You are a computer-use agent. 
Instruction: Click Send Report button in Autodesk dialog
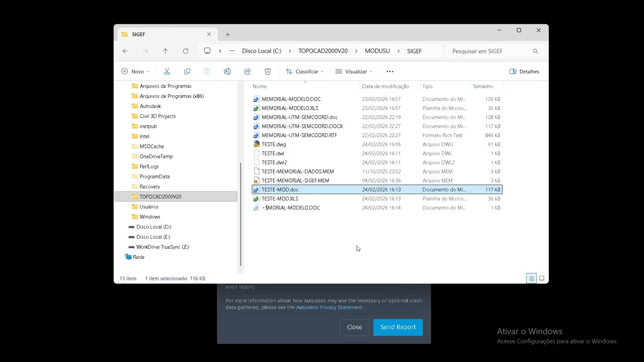398,327
